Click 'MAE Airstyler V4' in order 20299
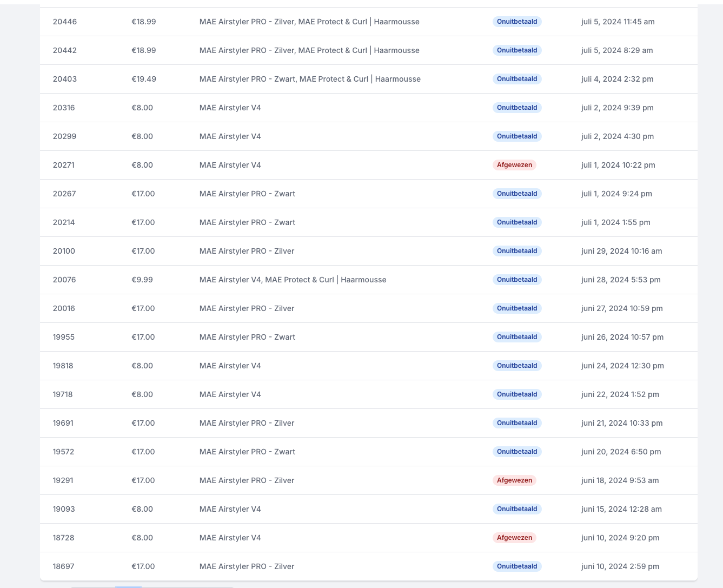The height and width of the screenshot is (588, 723). point(230,136)
